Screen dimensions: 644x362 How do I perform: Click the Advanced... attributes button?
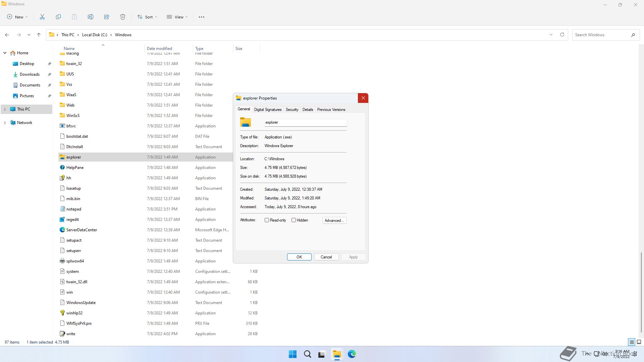coord(334,221)
